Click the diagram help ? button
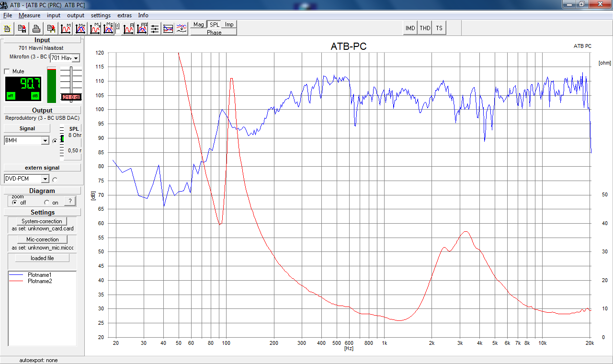 click(70, 201)
